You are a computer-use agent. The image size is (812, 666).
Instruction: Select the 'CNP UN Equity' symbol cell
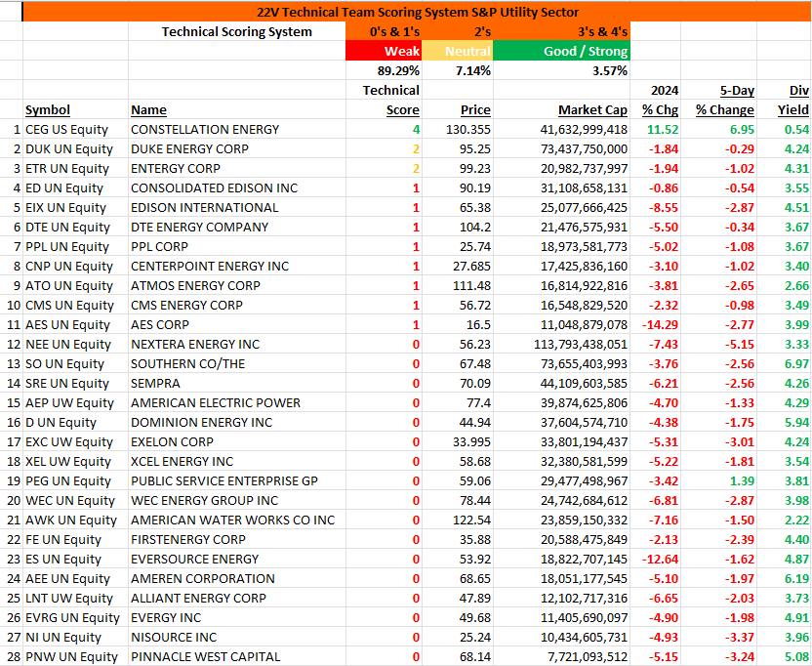[75, 266]
